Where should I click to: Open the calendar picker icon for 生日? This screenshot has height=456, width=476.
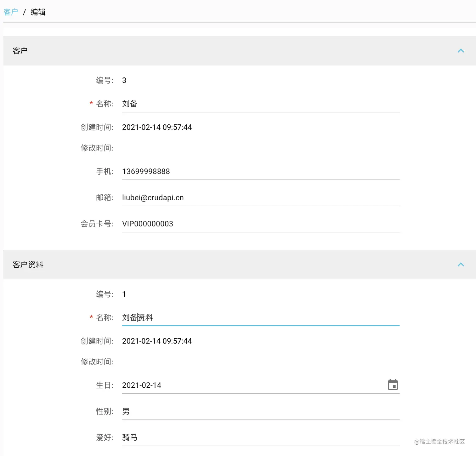393,385
